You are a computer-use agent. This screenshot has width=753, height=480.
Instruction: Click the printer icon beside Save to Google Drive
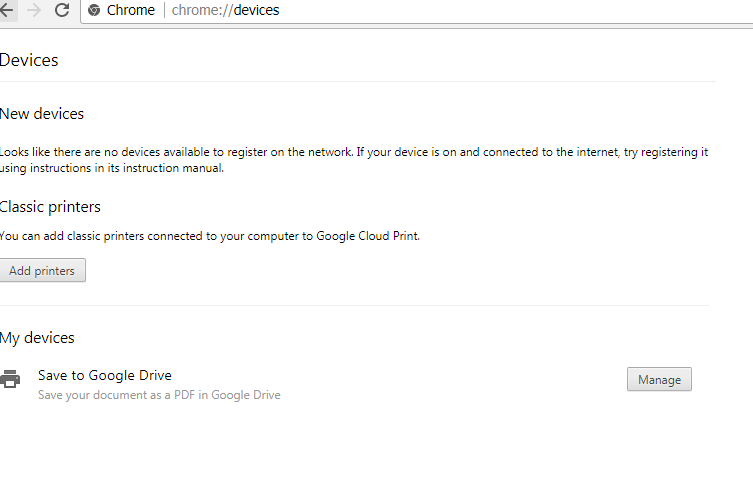(x=10, y=379)
